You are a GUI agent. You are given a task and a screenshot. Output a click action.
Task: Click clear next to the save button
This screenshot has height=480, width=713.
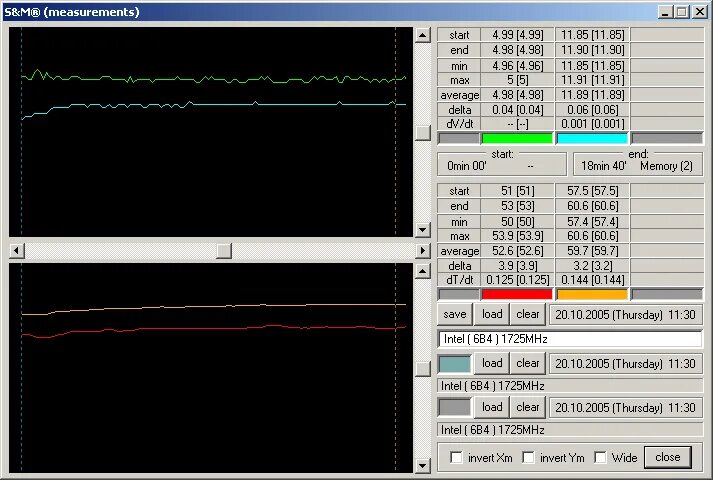coord(527,314)
